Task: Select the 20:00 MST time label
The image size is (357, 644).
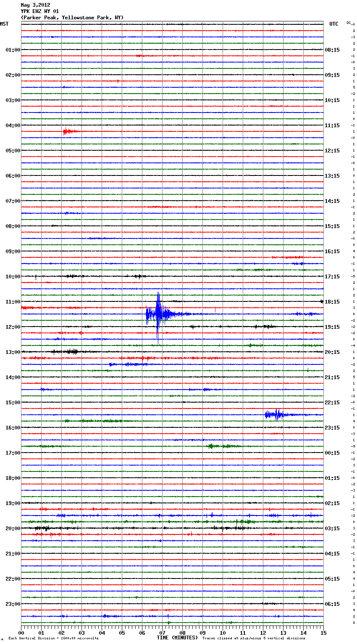Action: pyautogui.click(x=13, y=528)
